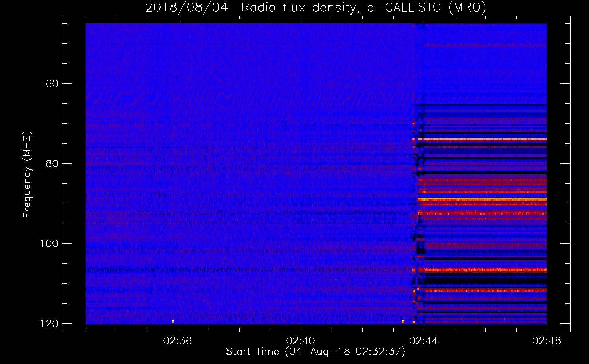589x364 pixels.
Task: Click the 02:36 time tick label
Action: click(178, 341)
